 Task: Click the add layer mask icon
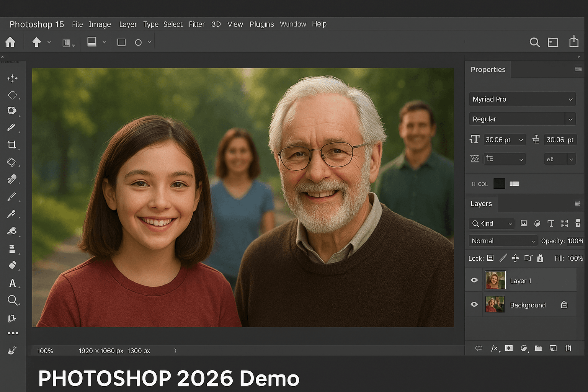[x=509, y=348]
